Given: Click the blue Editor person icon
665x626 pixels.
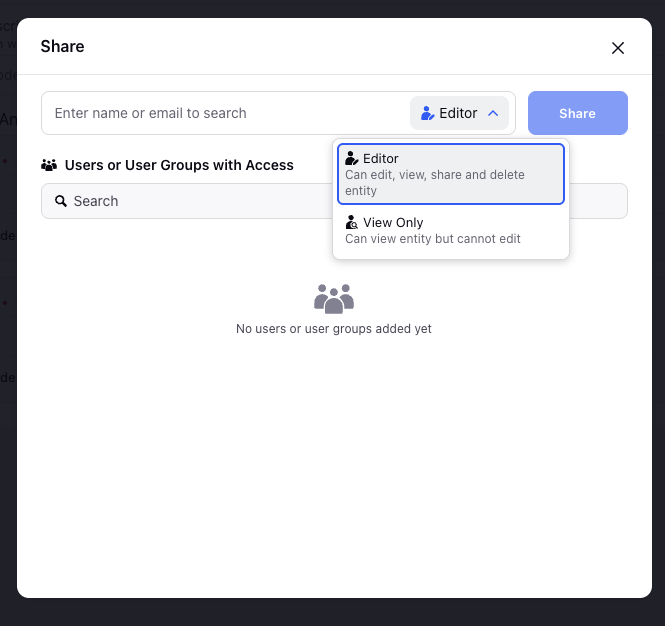Looking at the screenshot, I should coord(427,113).
